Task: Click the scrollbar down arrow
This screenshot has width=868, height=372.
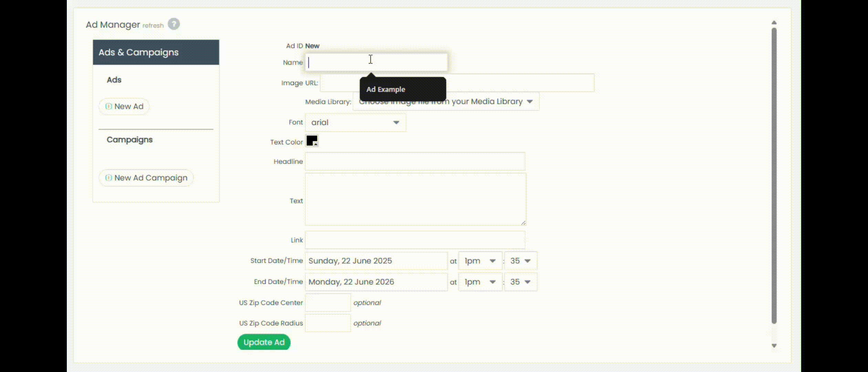Action: pos(774,345)
